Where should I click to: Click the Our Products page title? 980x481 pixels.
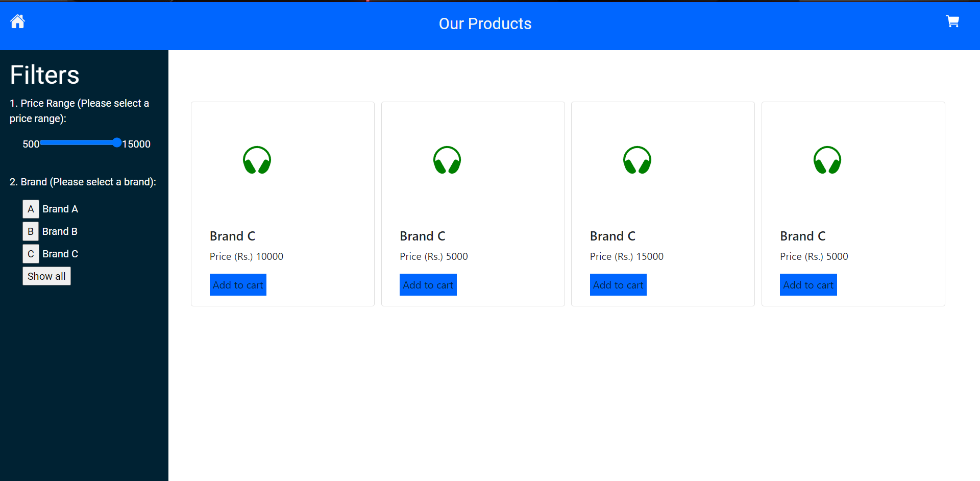485,23
